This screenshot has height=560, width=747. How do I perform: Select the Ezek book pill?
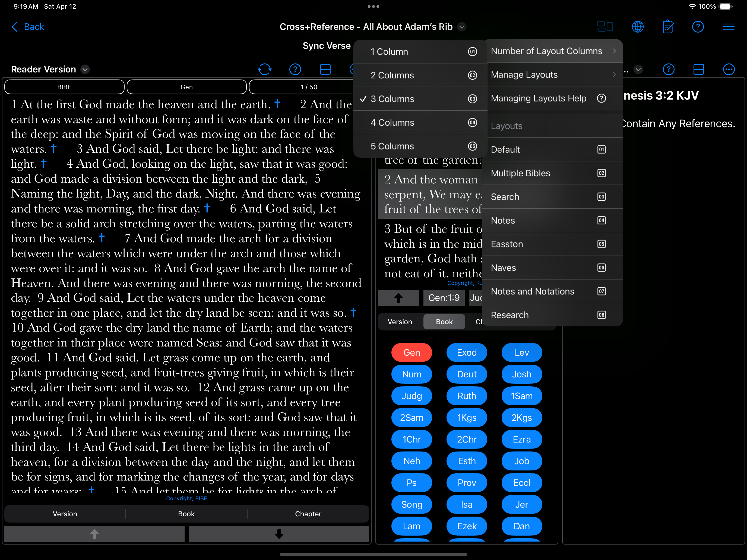(467, 526)
